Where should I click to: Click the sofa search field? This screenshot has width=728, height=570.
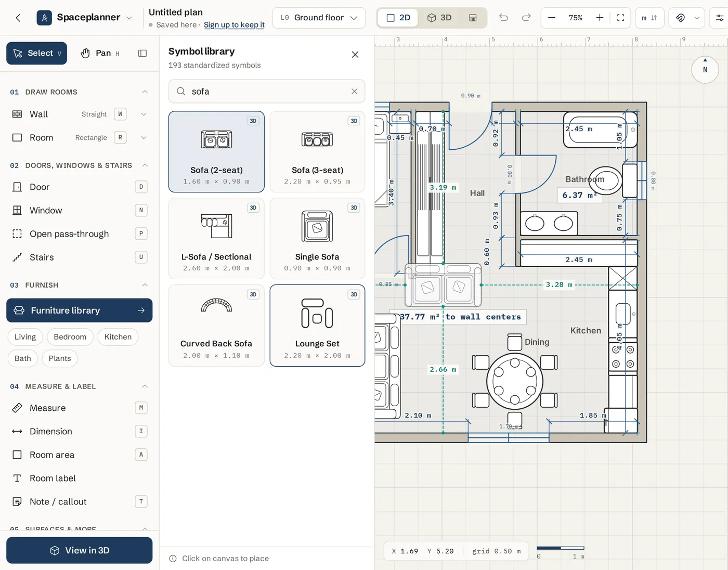pyautogui.click(x=267, y=92)
